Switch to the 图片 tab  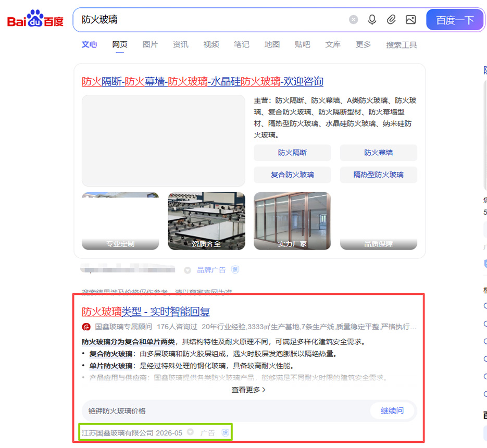[151, 45]
